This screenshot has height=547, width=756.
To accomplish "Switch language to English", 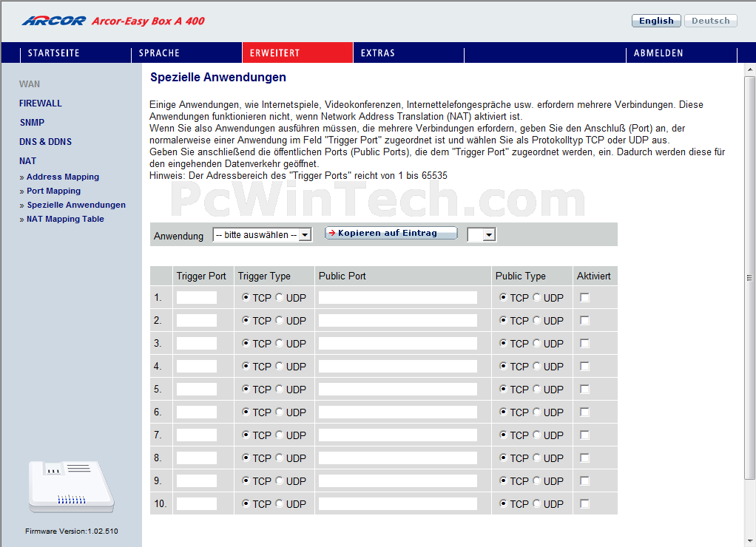I will [656, 21].
